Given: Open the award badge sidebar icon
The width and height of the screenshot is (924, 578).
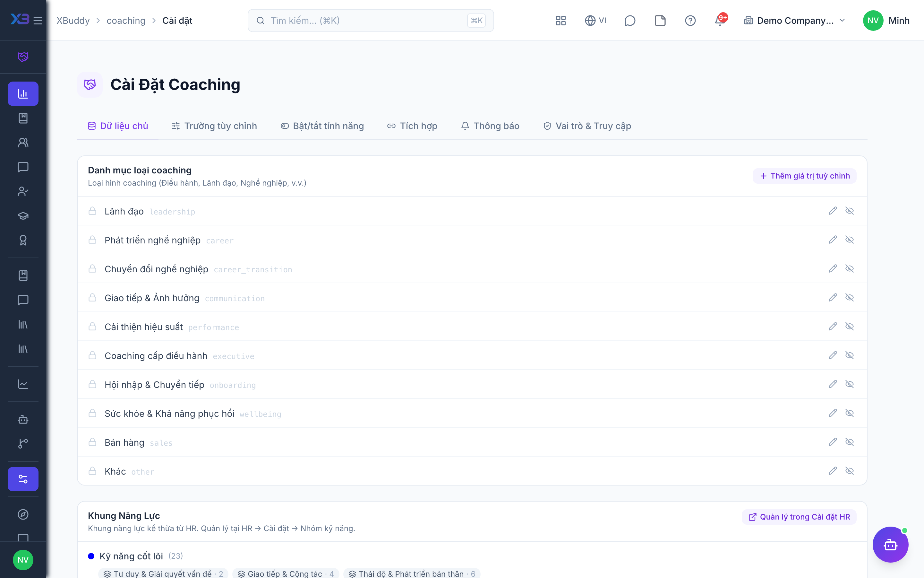Looking at the screenshot, I should tap(23, 240).
